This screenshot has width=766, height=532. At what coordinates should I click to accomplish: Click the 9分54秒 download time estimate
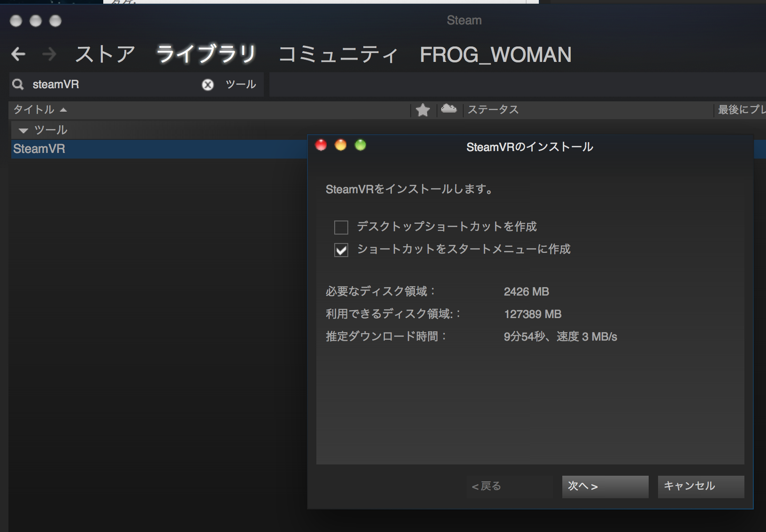tap(560, 337)
